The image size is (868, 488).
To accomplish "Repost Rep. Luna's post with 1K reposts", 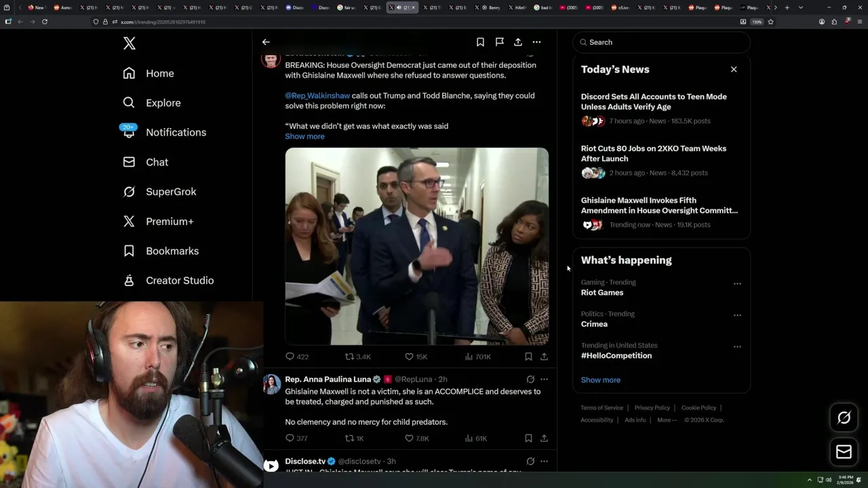I will pyautogui.click(x=355, y=439).
